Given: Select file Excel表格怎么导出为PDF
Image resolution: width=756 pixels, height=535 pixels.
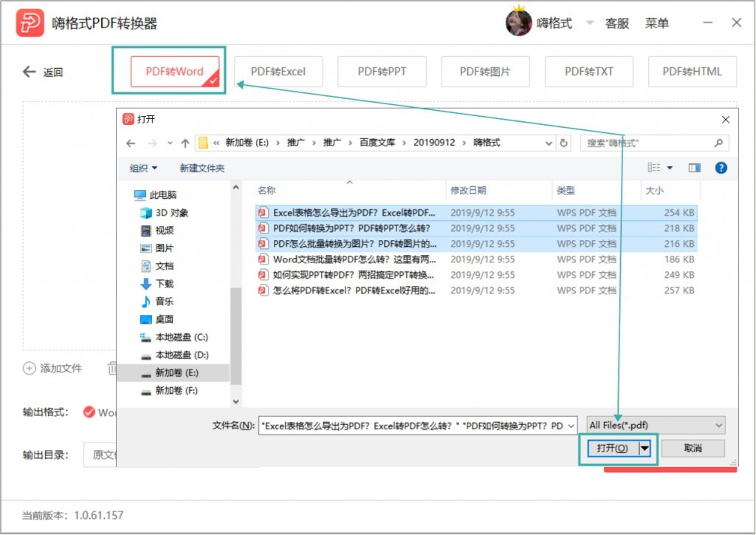Looking at the screenshot, I should 476,213.
